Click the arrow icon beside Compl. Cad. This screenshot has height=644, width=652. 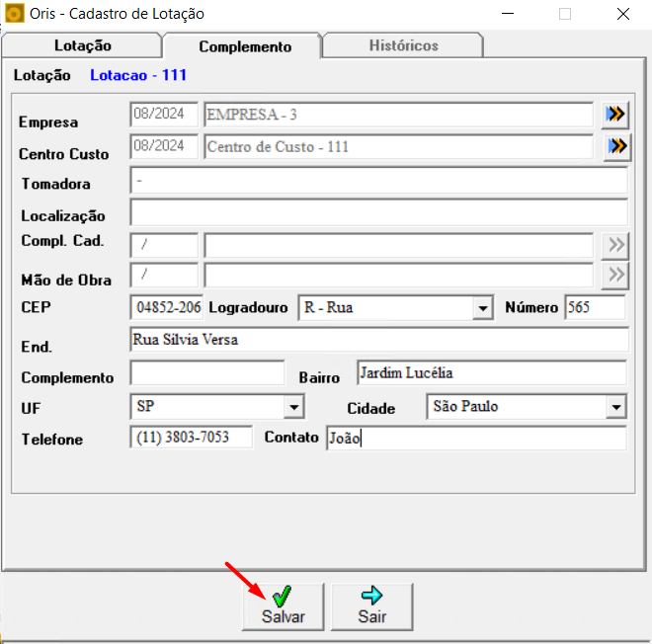[x=616, y=245]
